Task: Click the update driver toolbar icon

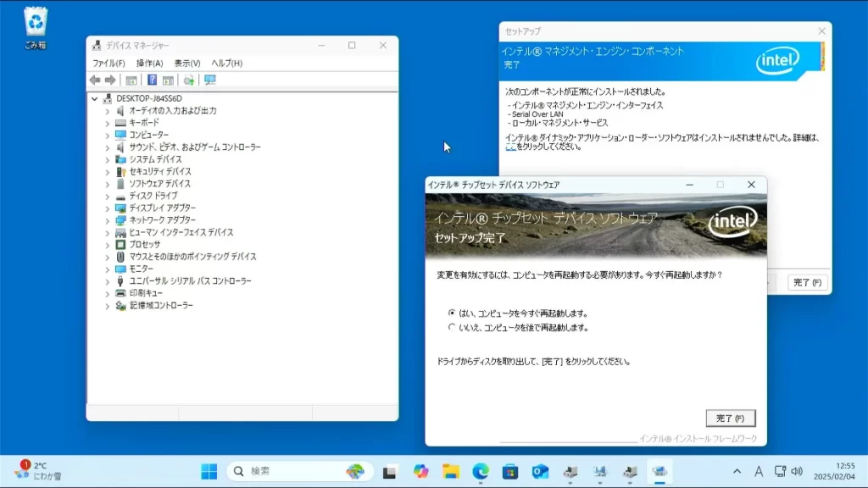Action: click(188, 80)
